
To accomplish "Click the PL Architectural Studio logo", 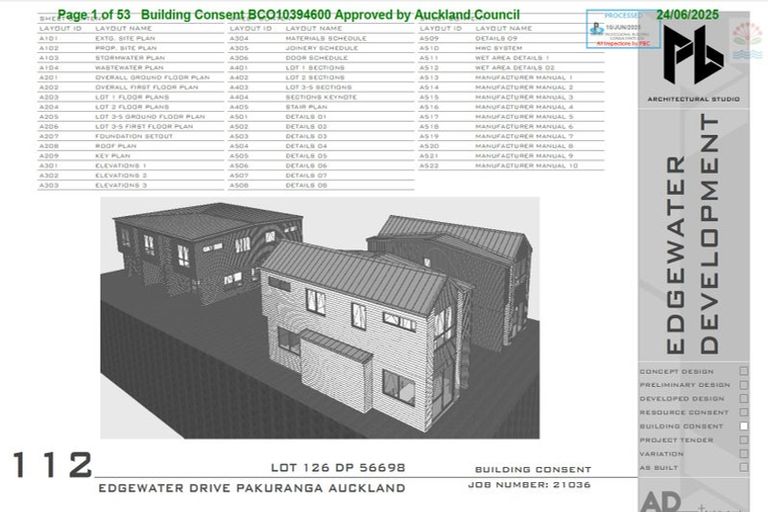I will (693, 55).
